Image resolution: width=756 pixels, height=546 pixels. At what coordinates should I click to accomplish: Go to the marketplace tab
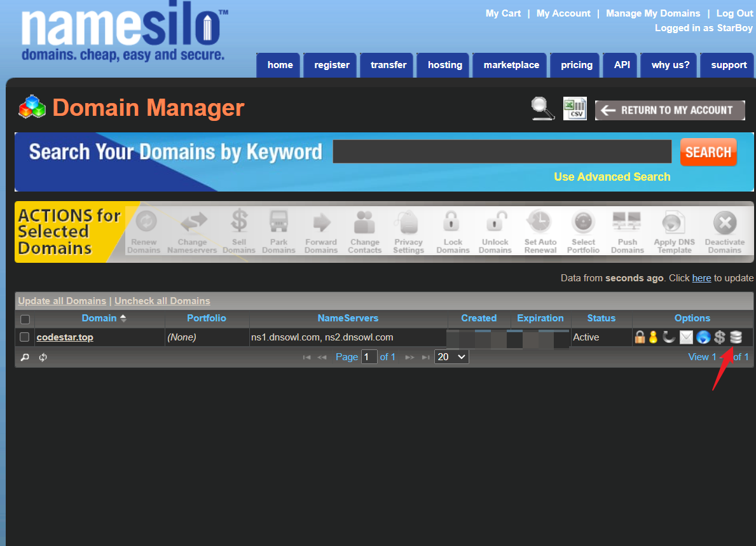click(511, 65)
